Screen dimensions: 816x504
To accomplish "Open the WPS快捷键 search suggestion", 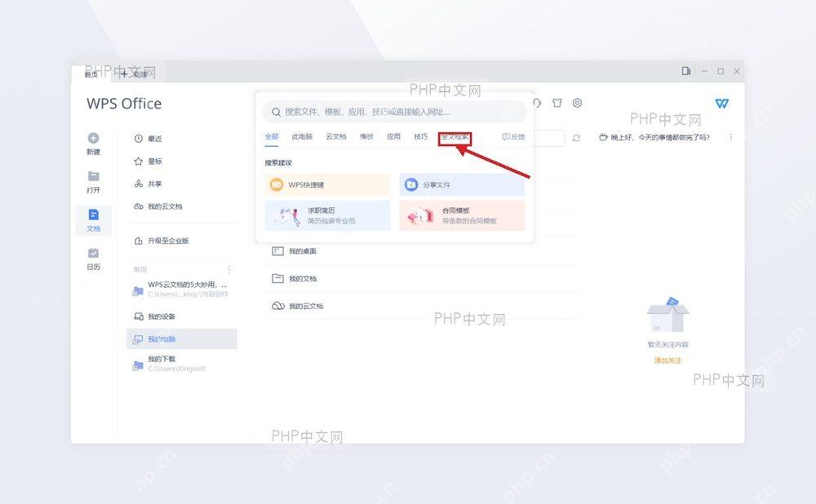I will (327, 184).
